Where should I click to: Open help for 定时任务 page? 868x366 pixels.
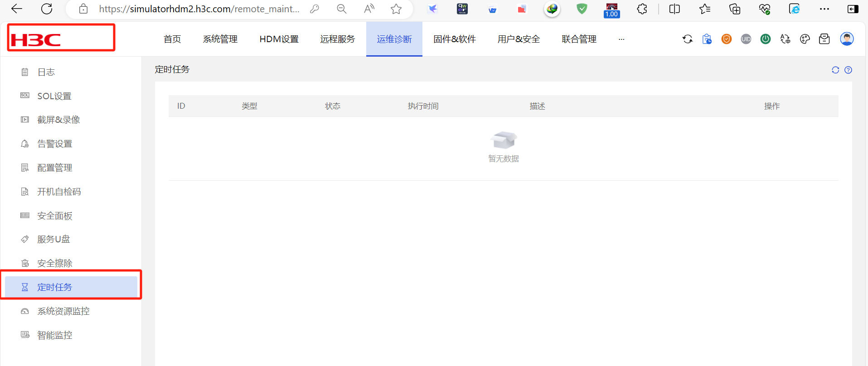tap(849, 70)
